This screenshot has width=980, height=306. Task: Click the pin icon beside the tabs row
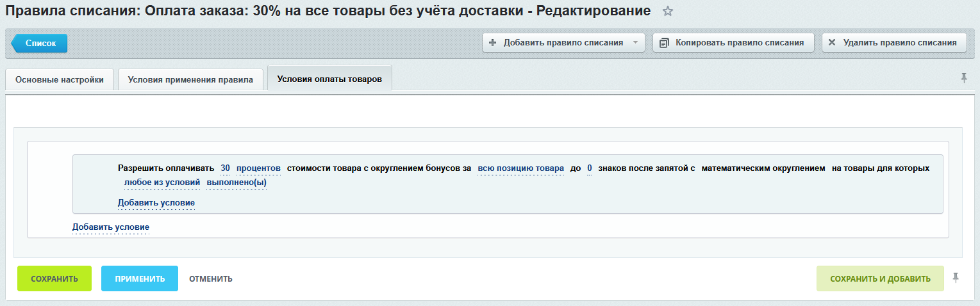tap(963, 78)
